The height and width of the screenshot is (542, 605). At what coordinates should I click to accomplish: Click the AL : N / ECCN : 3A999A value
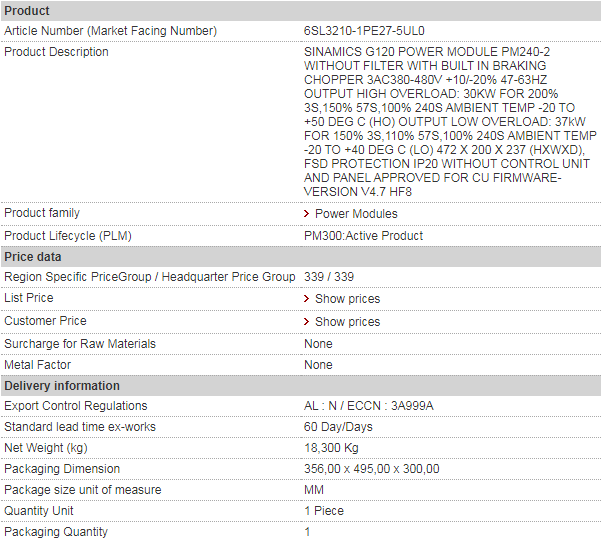tap(368, 406)
